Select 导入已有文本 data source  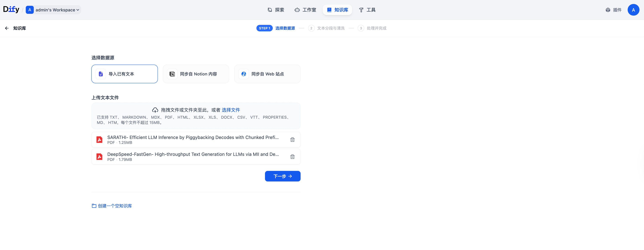click(125, 74)
